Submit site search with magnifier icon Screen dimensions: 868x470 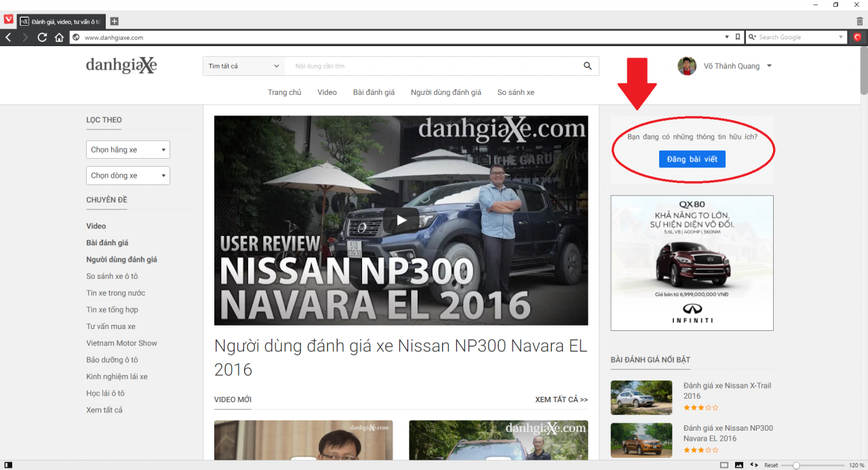tap(587, 66)
